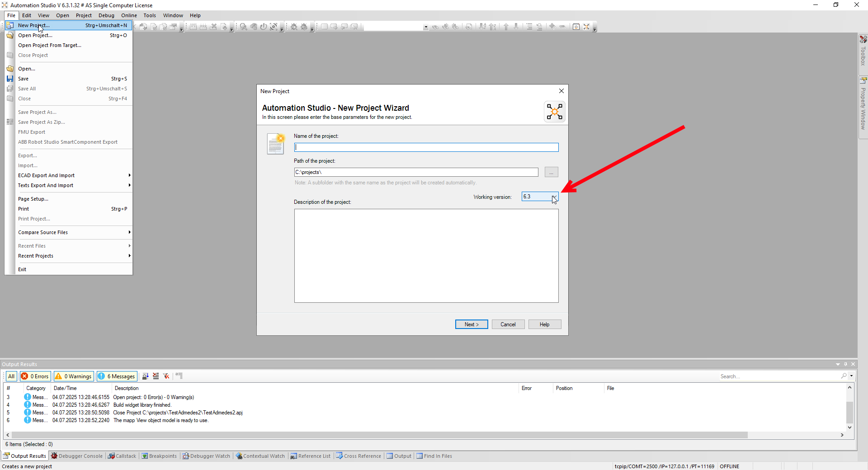Click the vertical scrollbar thumb in Output Results
This screenshot has width=868, height=470.
coord(849,412)
